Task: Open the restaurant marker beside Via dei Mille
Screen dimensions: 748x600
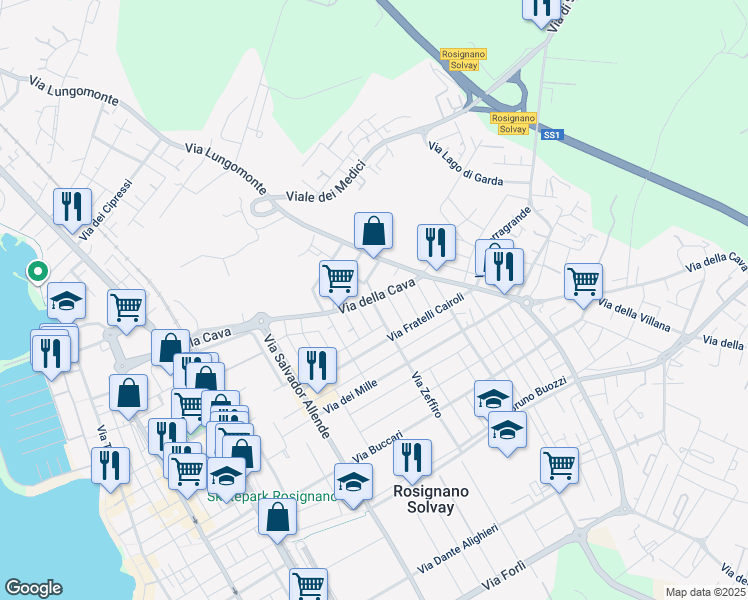Action: (x=318, y=365)
